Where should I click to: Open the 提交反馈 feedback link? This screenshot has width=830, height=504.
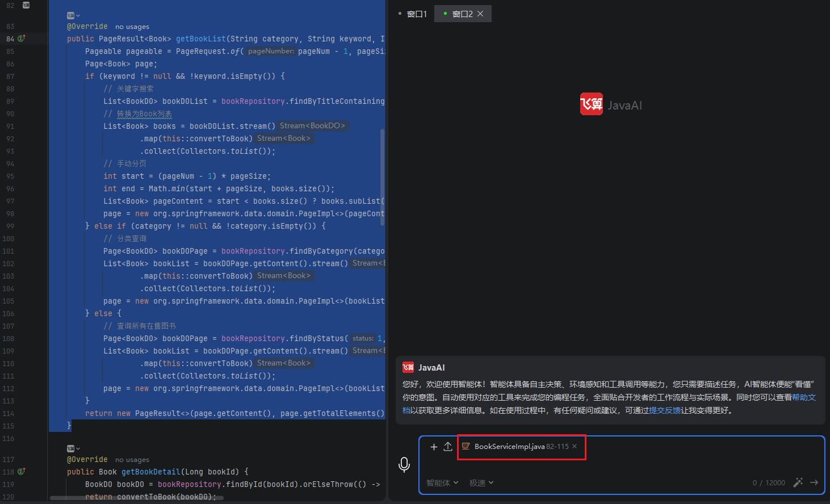click(665, 410)
